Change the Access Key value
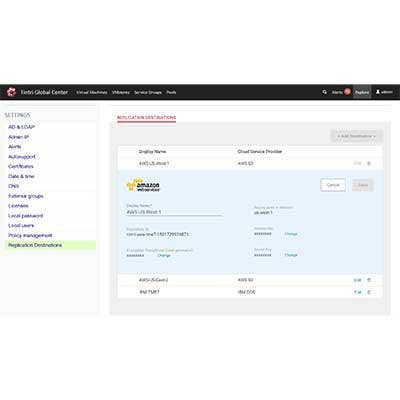The image size is (400, 400). (x=291, y=234)
